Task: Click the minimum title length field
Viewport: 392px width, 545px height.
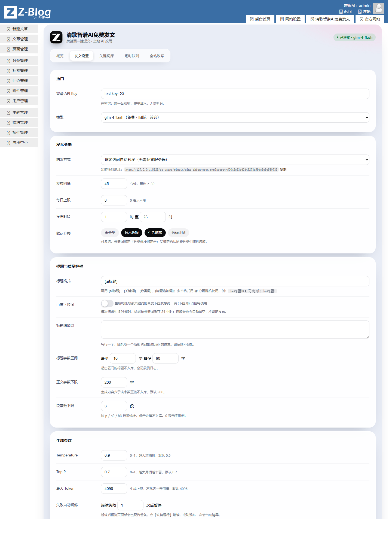Action: click(x=123, y=358)
